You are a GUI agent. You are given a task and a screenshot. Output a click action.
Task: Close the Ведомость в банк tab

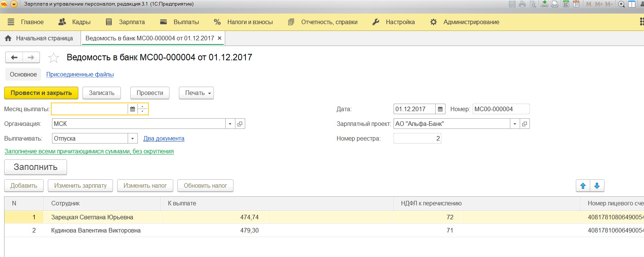click(220, 38)
